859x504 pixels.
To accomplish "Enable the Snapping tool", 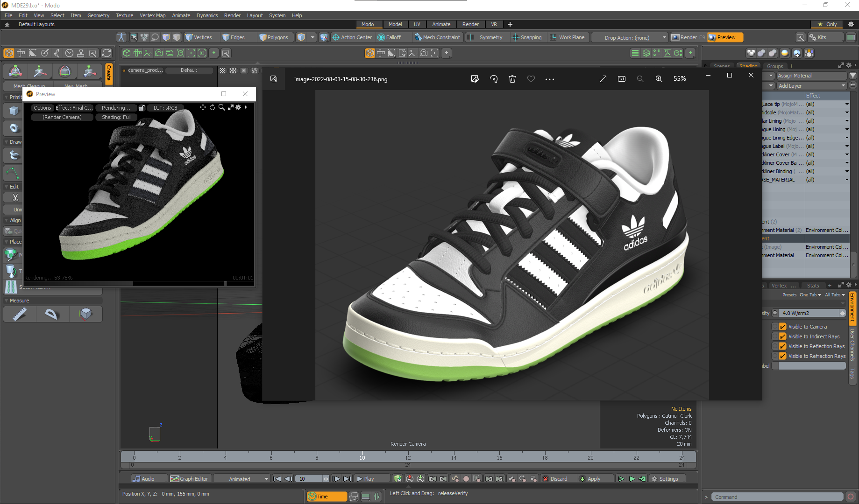I will coord(527,37).
